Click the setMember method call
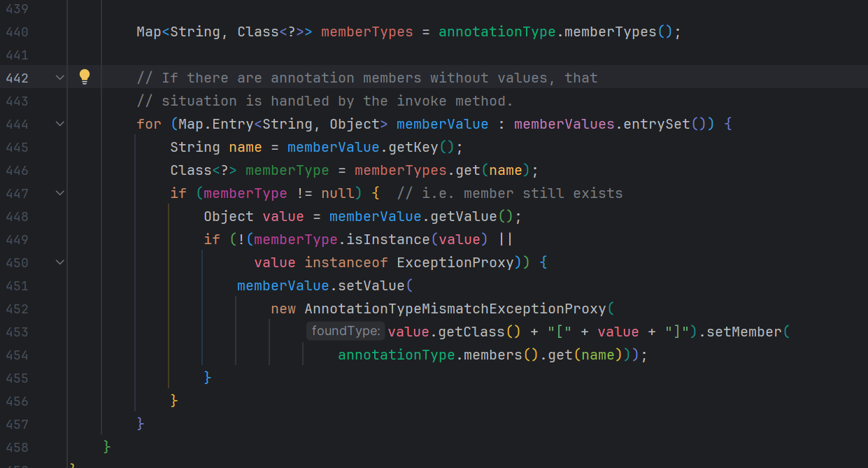Screen dimensions: 868x468 coord(744,332)
